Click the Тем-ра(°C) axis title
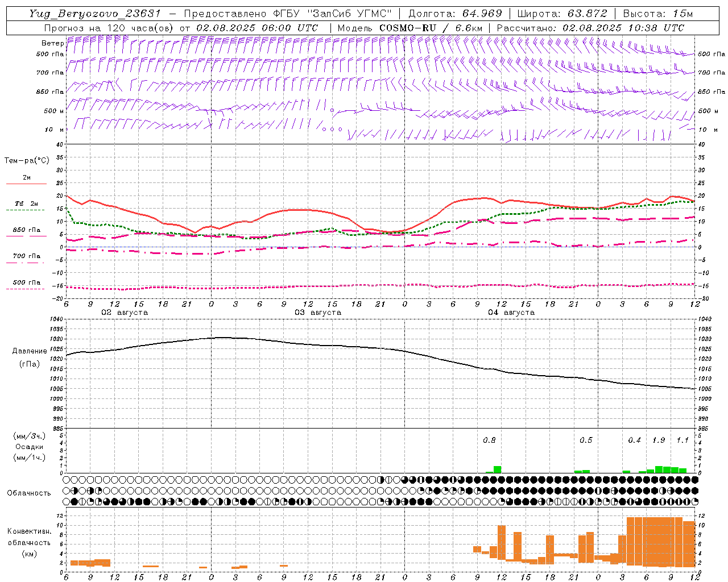This screenshot has width=728, height=582. [27, 161]
